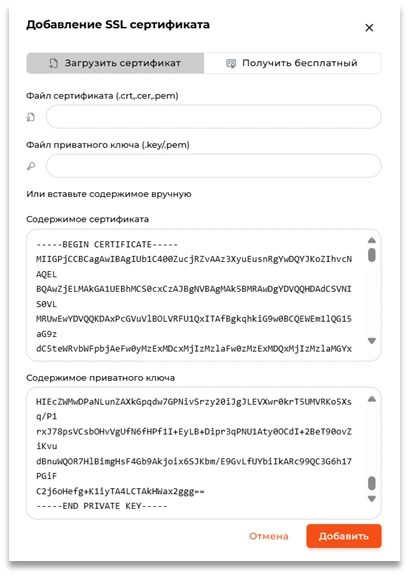
Task: Click the private key scroll up arrow
Action: point(371,399)
